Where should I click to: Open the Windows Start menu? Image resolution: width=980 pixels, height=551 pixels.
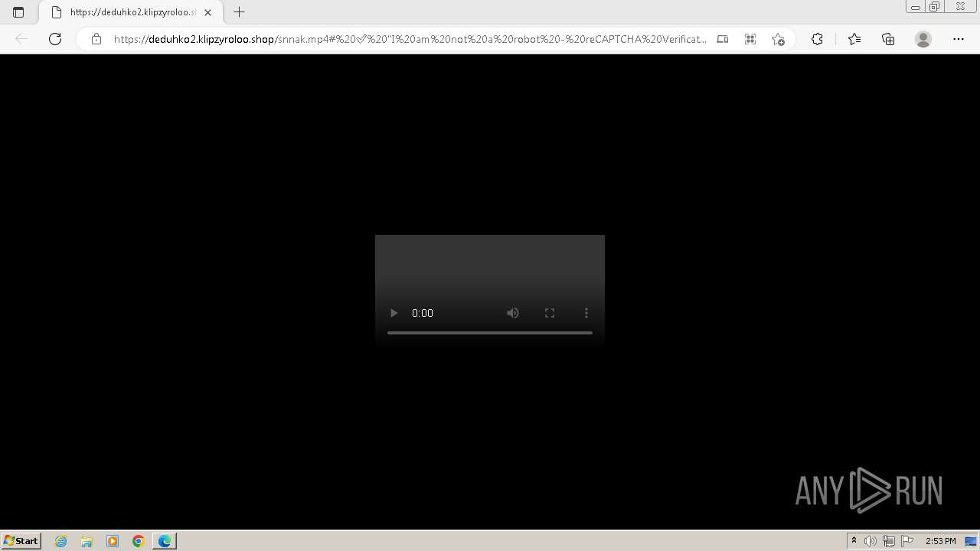[x=21, y=540]
